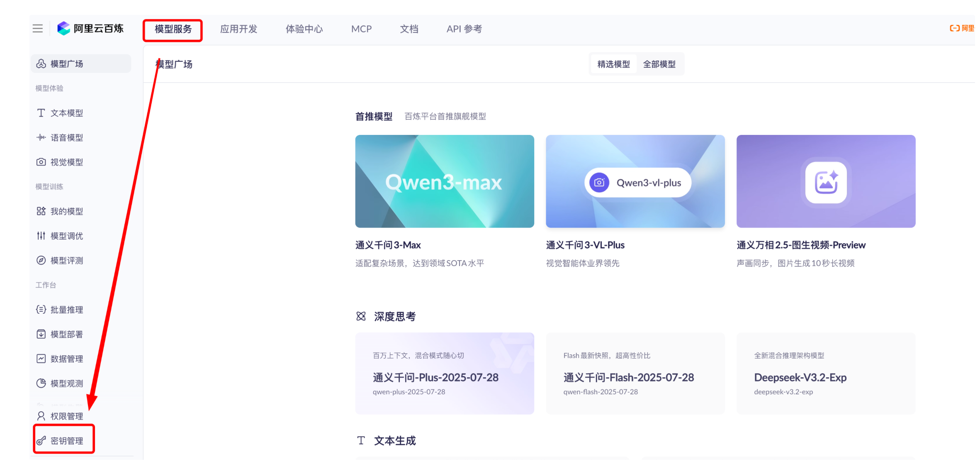980x464 pixels.
Task: Click the 批量推理 icon in sidebar
Action: 41,309
